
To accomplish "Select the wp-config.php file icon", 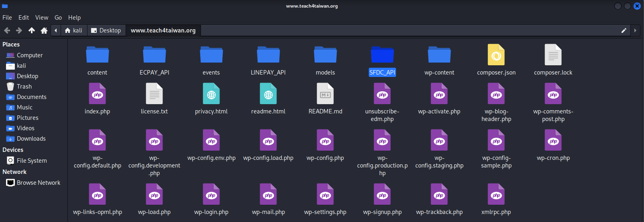I will (x=325, y=140).
